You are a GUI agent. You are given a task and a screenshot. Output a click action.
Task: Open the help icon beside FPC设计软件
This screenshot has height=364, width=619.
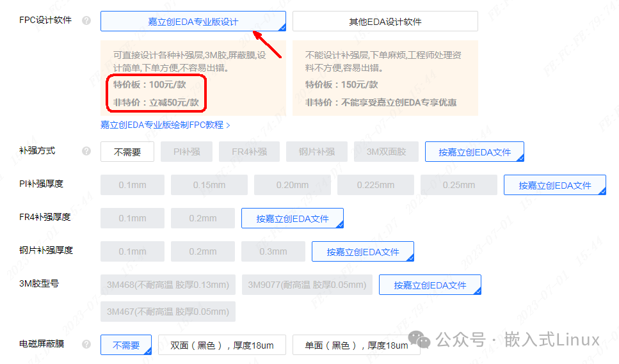[86, 20]
